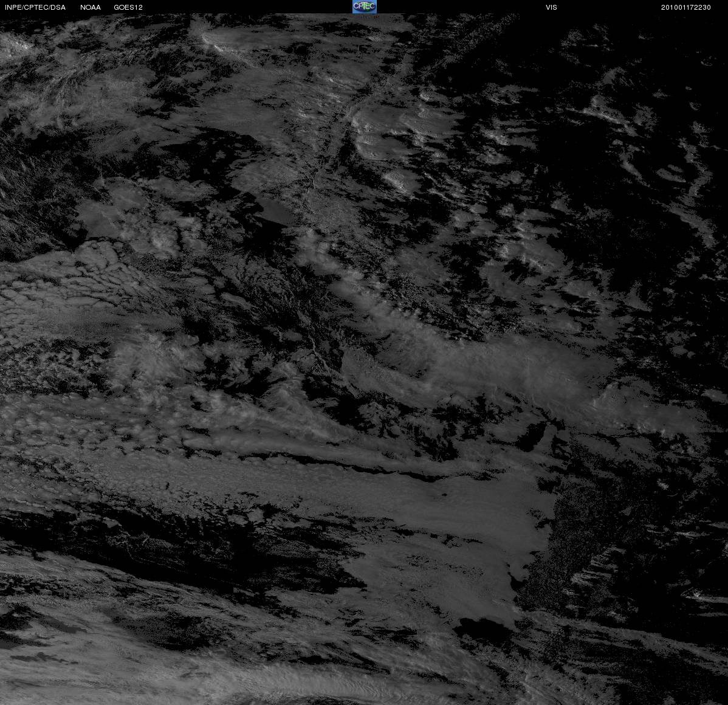
Task: Click the 'VIS' channel label
Action: coord(551,7)
